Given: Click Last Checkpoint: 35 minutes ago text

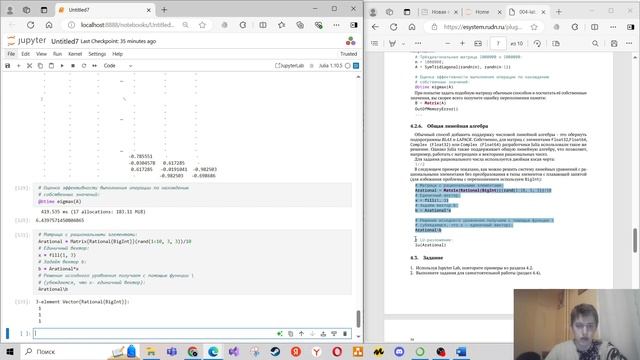Looking at the screenshot, I should 118,41.
